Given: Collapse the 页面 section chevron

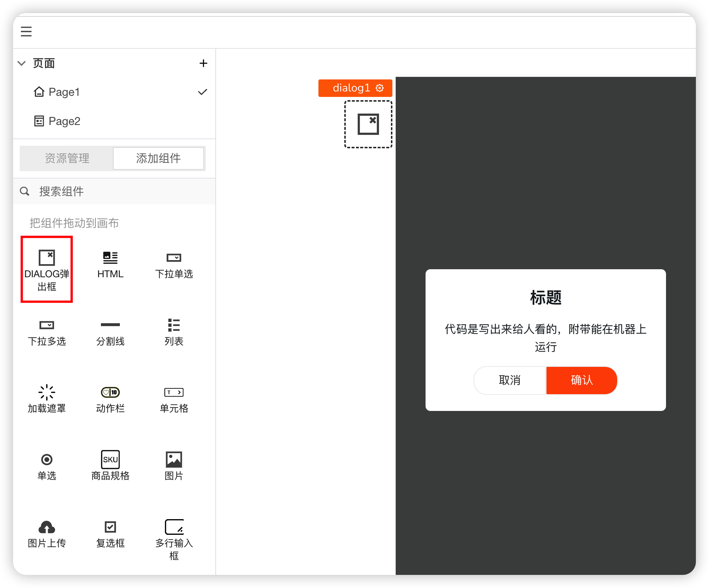Looking at the screenshot, I should coord(22,63).
